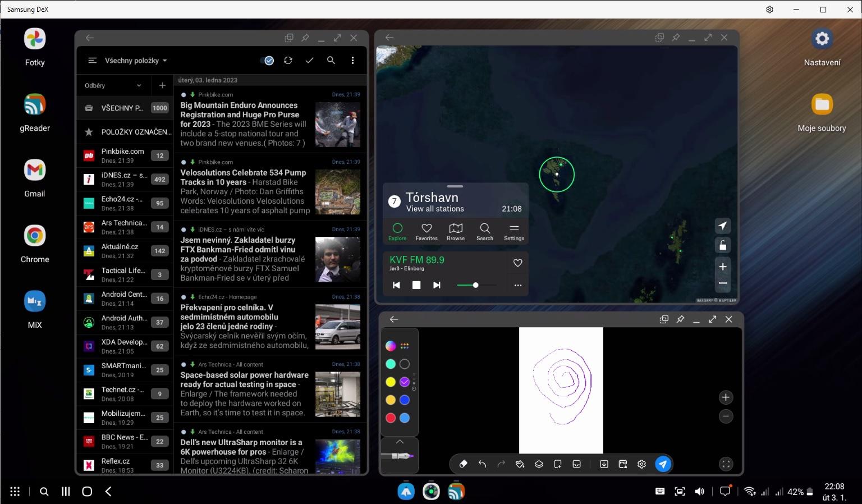This screenshot has height=504, width=862.
Task: Open the XDA Develop... feed
Action: (124, 346)
